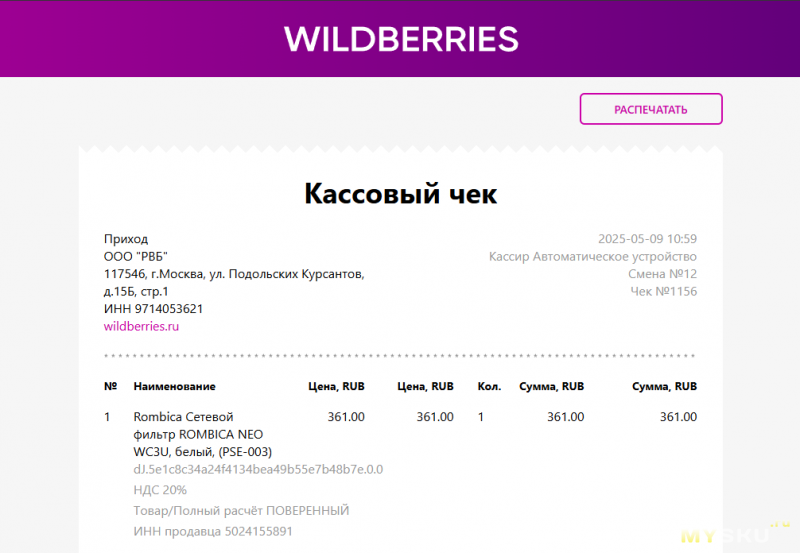Click the WILDBERRIES logo in header
The width and height of the screenshot is (800, 553).
click(401, 39)
